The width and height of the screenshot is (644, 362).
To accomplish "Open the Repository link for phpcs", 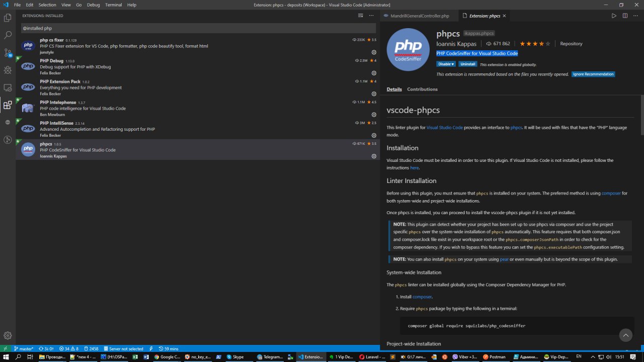I will [x=571, y=44].
